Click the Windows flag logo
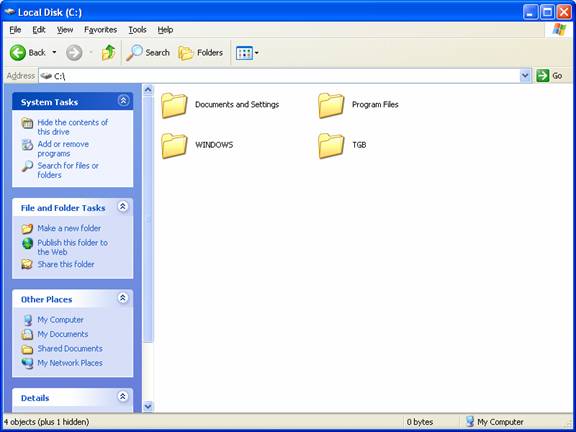 pyautogui.click(x=559, y=30)
